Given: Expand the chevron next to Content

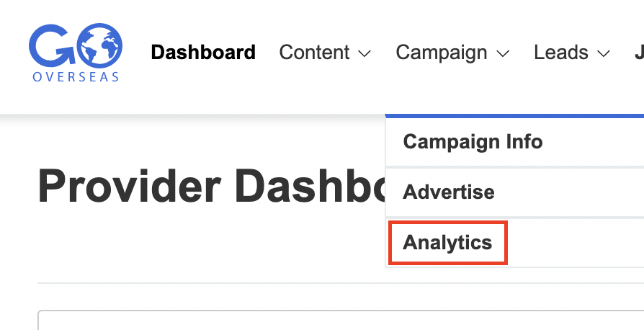Looking at the screenshot, I should click(x=365, y=53).
